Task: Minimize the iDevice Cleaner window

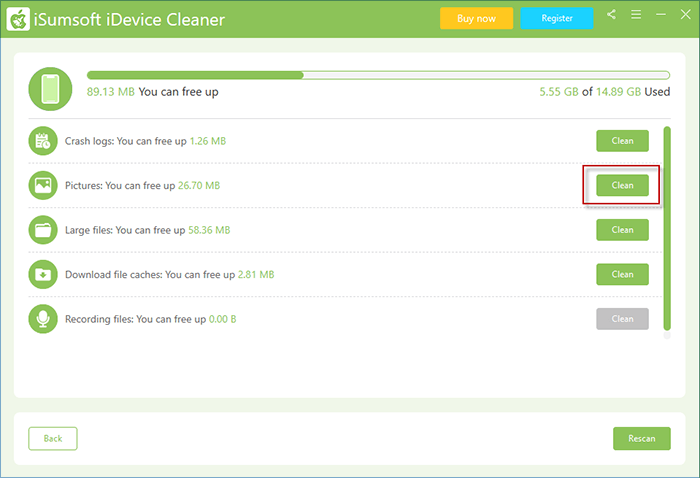Action: [x=661, y=14]
